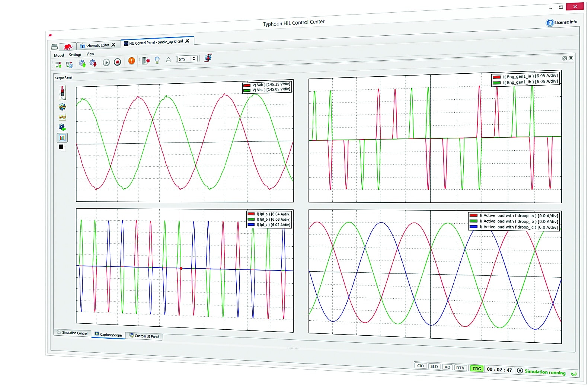Click the I( Ipl_b ) legend entry
The image size is (588, 387).
pos(269,219)
